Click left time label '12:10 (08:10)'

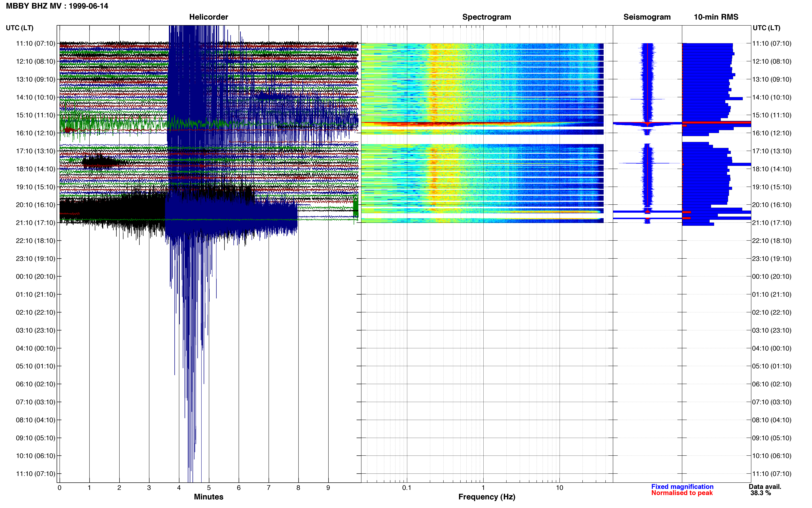(x=36, y=61)
